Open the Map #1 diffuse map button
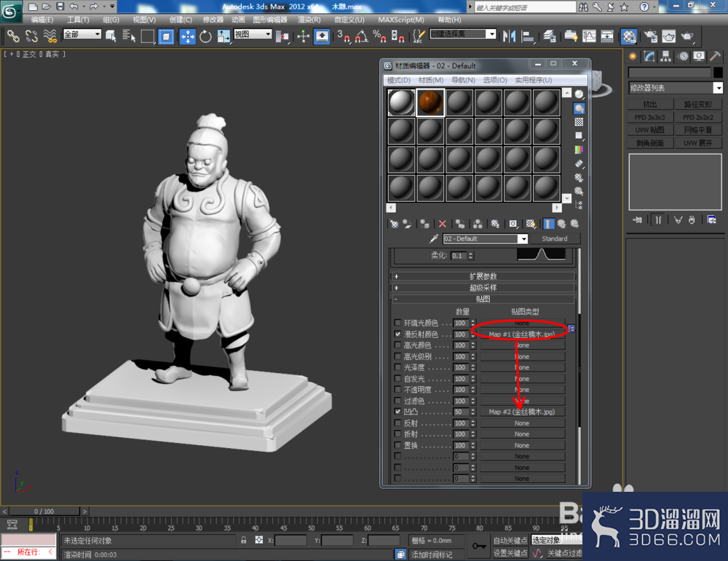This screenshot has height=561, width=728. (522, 334)
